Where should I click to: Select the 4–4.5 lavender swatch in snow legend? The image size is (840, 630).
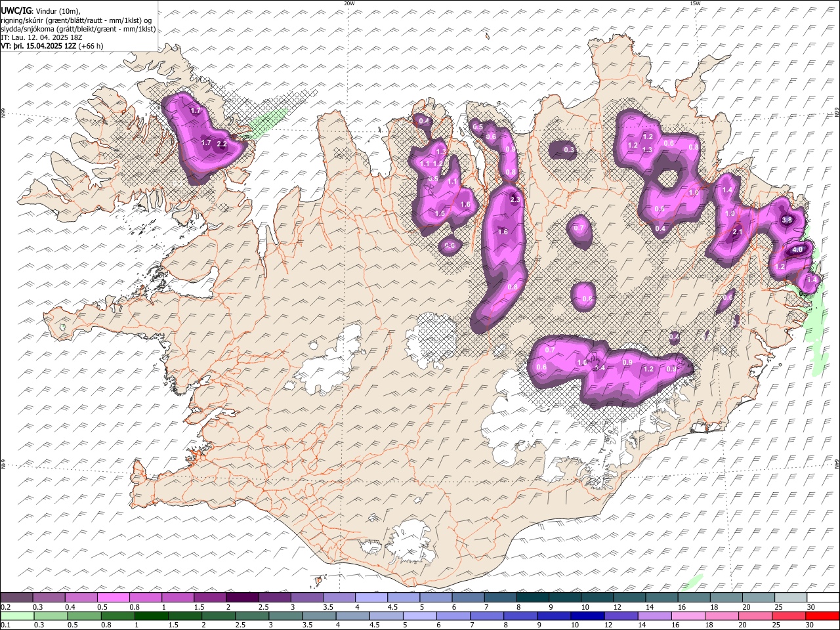pos(371,597)
